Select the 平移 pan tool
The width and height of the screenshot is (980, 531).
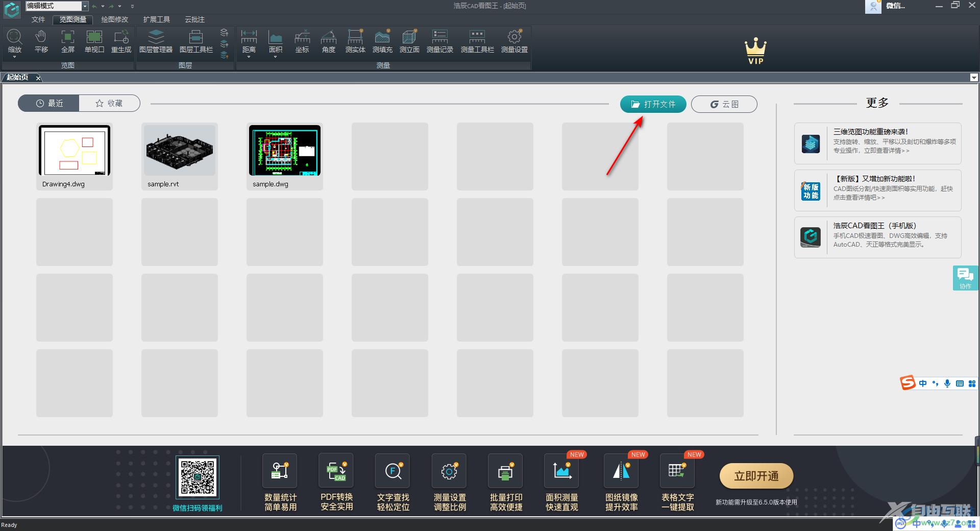[x=41, y=41]
